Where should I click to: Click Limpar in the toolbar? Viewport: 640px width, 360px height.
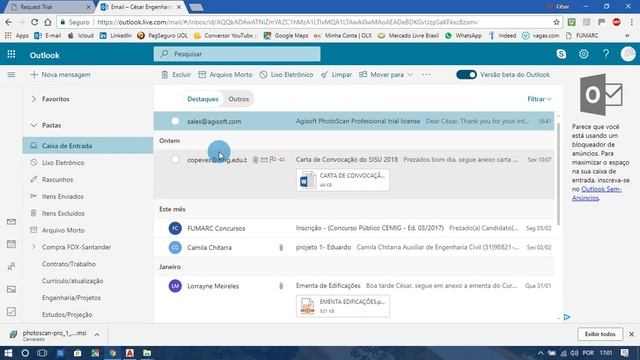tap(336, 75)
